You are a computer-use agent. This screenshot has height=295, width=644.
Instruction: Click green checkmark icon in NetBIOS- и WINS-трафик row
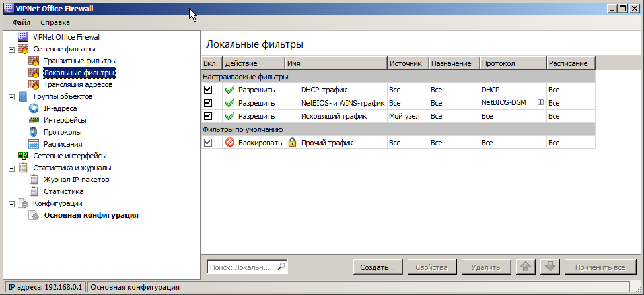pos(230,103)
